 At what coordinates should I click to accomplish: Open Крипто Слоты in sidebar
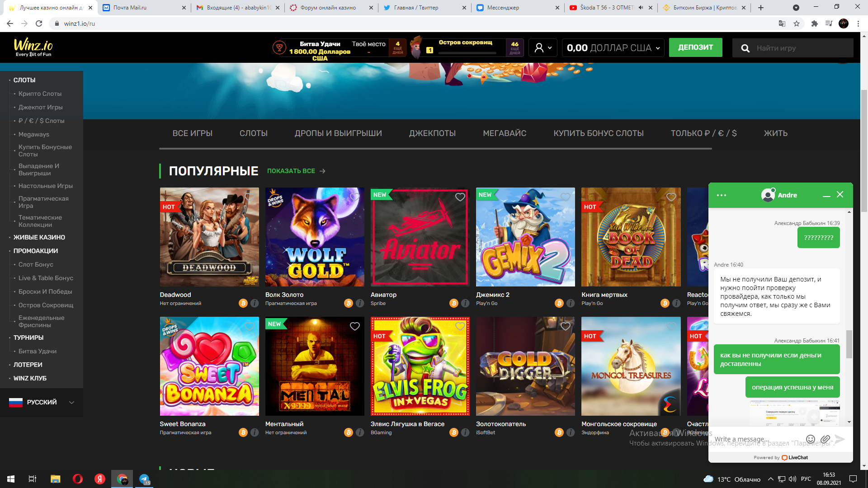tap(40, 94)
